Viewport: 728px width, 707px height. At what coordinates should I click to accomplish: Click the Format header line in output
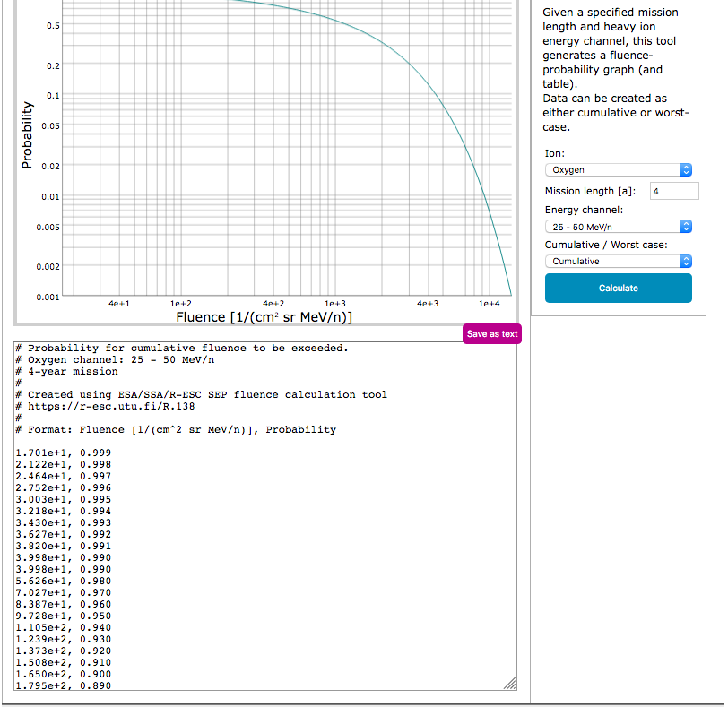[x=176, y=429]
